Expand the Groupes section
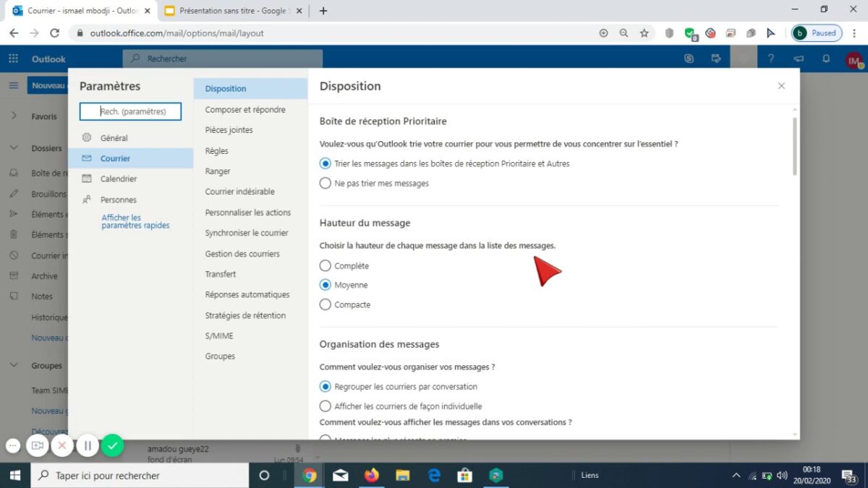The width and height of the screenshot is (868, 488). click(x=14, y=365)
